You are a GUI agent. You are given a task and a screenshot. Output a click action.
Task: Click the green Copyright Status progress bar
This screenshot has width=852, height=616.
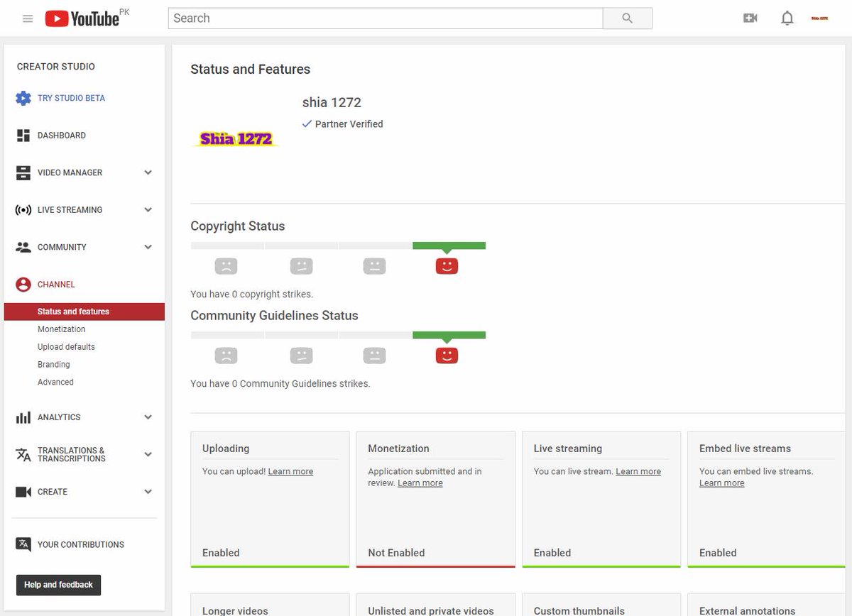point(449,246)
